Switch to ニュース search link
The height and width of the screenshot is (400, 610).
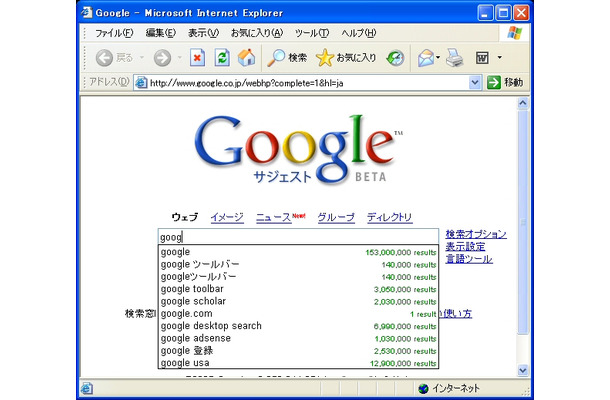click(x=273, y=217)
